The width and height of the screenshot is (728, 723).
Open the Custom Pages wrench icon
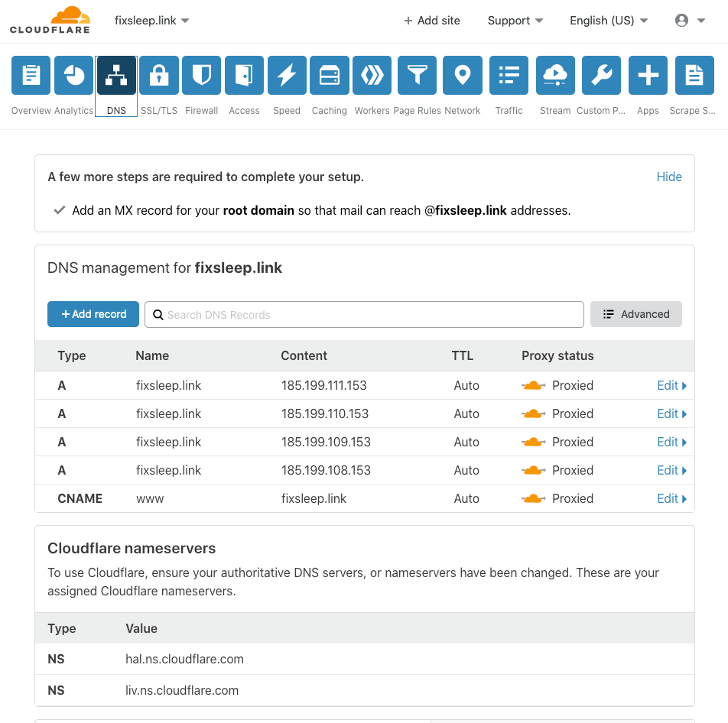point(601,75)
